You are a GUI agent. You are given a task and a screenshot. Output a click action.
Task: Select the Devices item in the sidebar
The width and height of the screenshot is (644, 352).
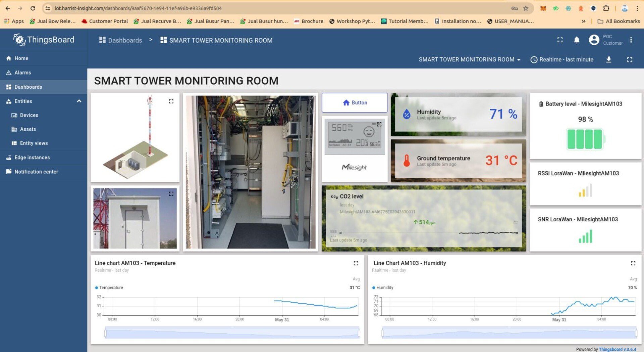(x=29, y=115)
